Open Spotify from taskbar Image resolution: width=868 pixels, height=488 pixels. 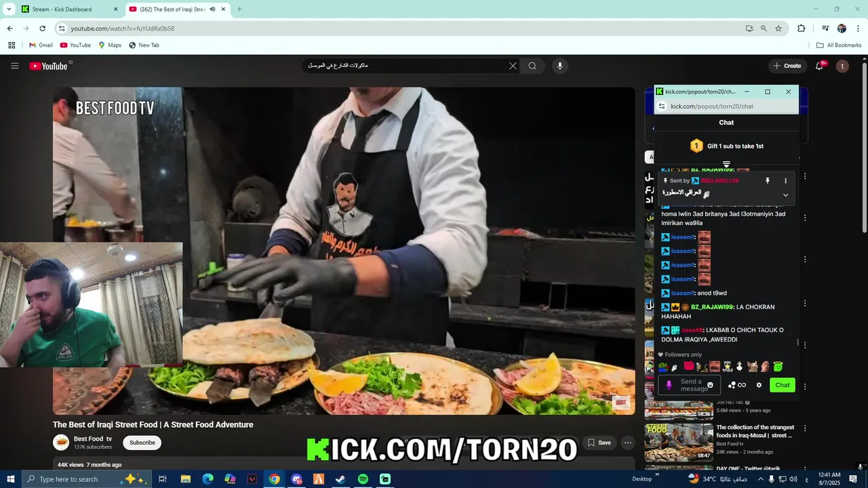pyautogui.click(x=363, y=479)
